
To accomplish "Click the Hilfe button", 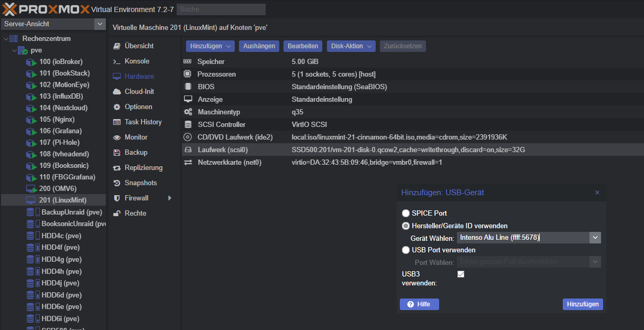I will point(419,304).
